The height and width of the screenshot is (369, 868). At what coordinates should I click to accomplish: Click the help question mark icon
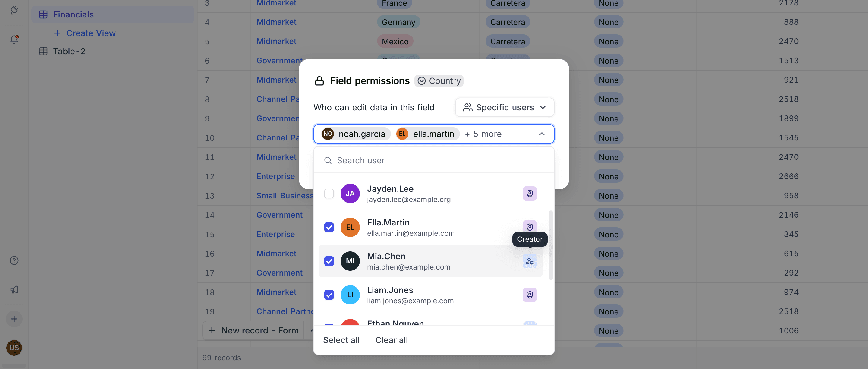14,260
